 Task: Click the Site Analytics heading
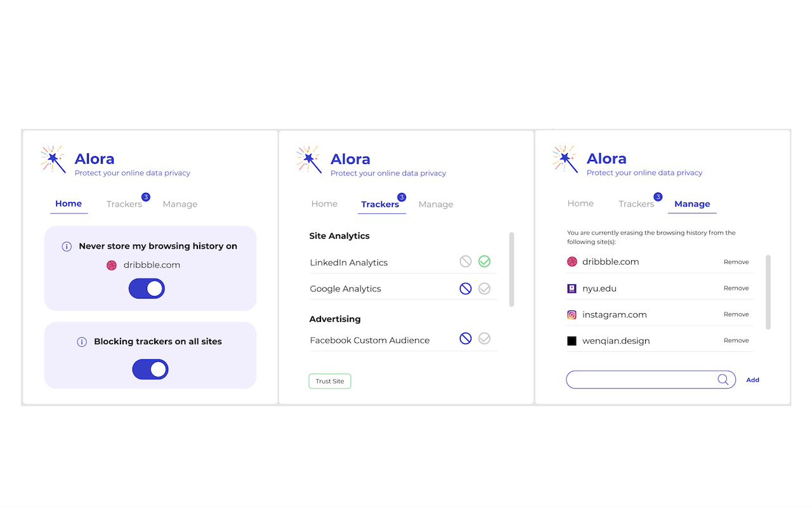(x=339, y=236)
